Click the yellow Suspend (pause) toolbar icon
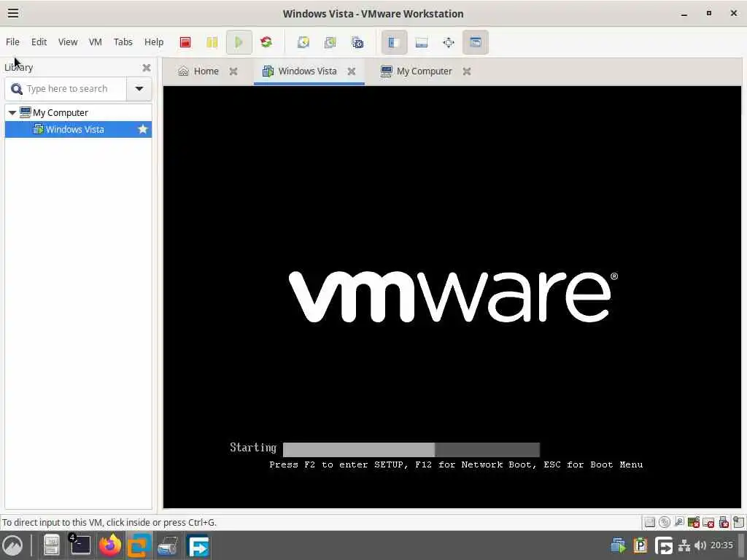The height and width of the screenshot is (560, 747). point(212,42)
